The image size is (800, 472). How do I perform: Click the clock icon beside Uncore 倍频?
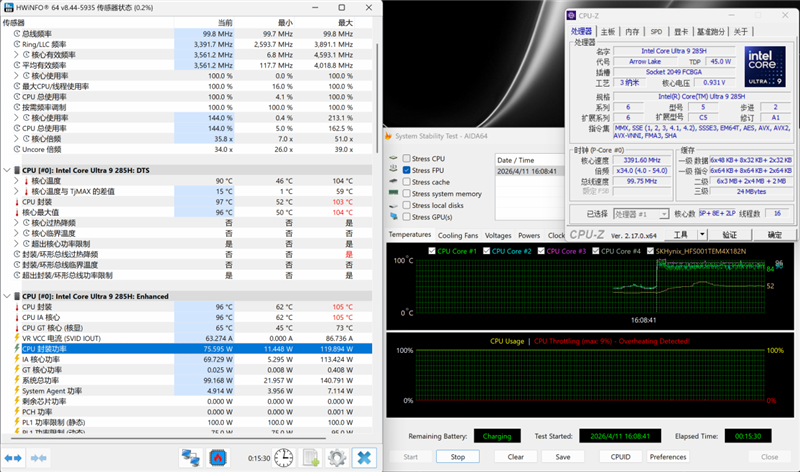click(x=17, y=149)
